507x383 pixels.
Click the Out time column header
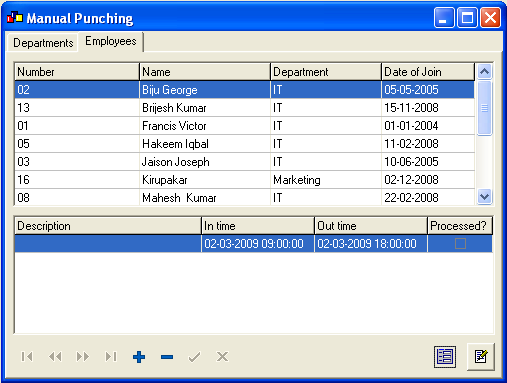(x=371, y=226)
